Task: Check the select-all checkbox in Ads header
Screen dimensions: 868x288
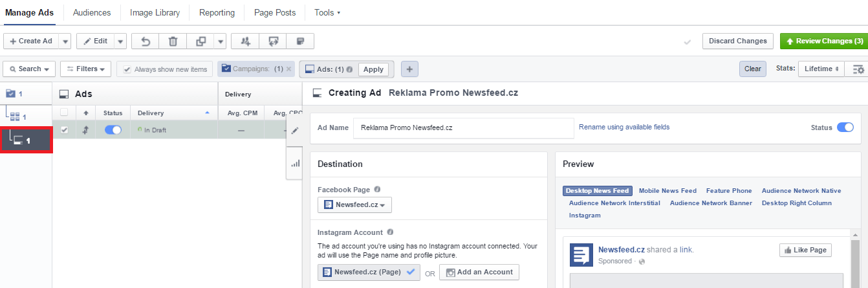Action: [x=64, y=113]
